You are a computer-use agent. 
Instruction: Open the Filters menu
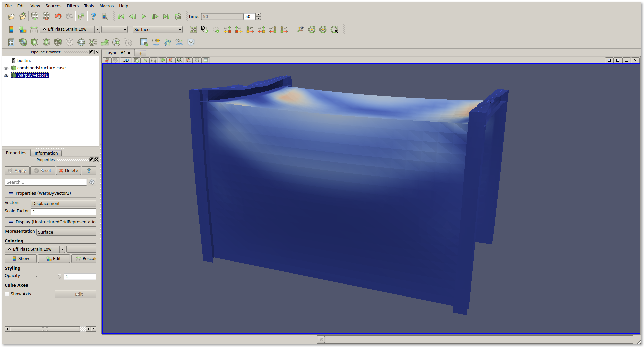tap(72, 6)
